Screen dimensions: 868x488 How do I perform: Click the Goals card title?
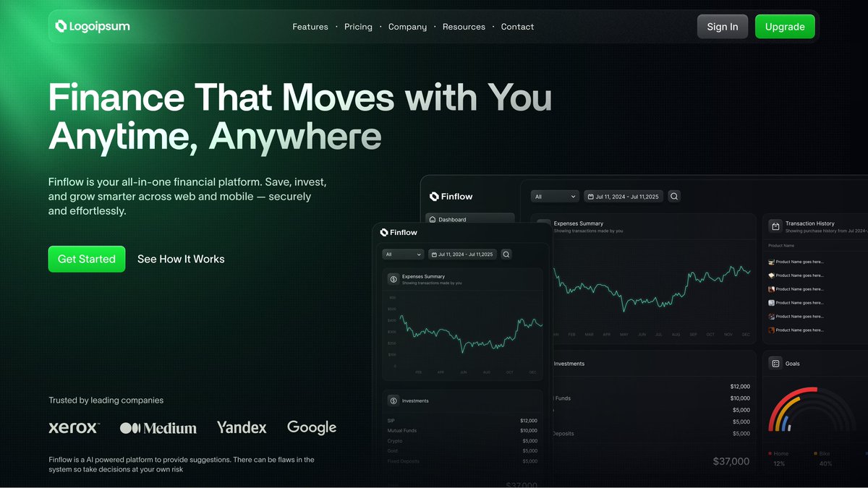point(793,364)
